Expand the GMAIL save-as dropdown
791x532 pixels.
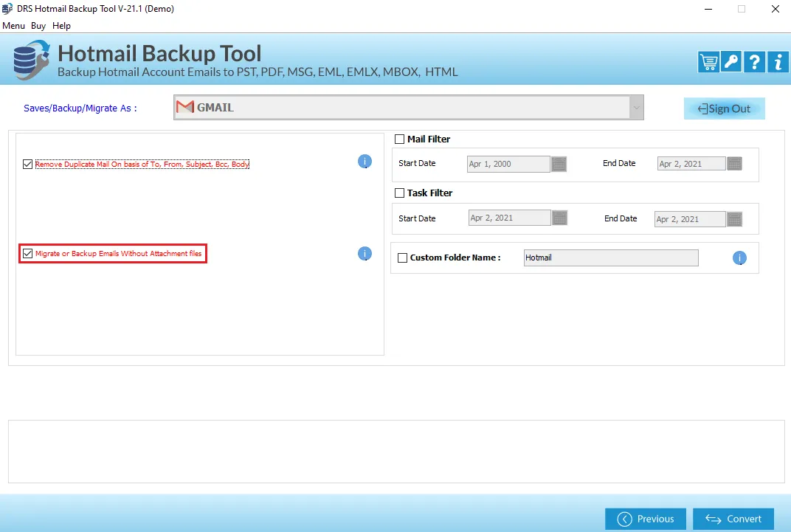(x=636, y=108)
